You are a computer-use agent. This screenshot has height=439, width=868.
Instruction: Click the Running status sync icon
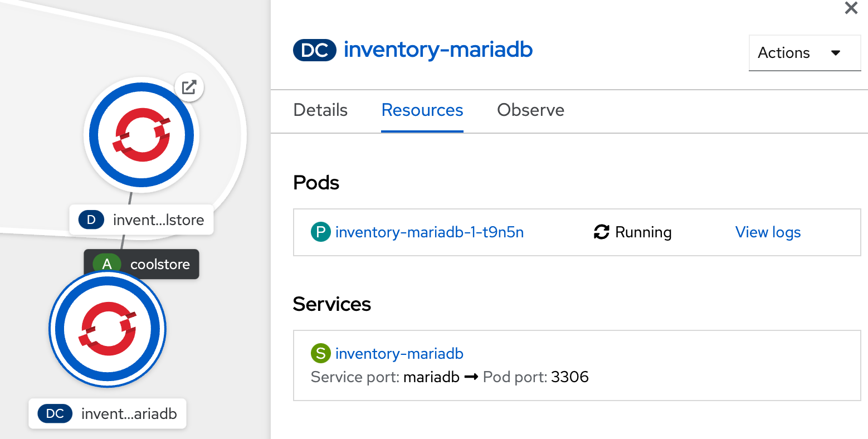click(x=602, y=232)
